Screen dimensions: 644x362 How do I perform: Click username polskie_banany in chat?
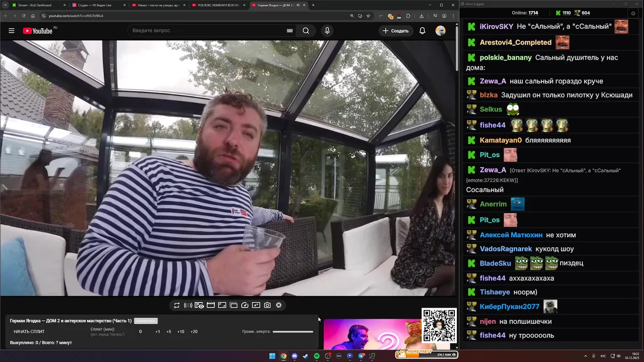tap(506, 58)
